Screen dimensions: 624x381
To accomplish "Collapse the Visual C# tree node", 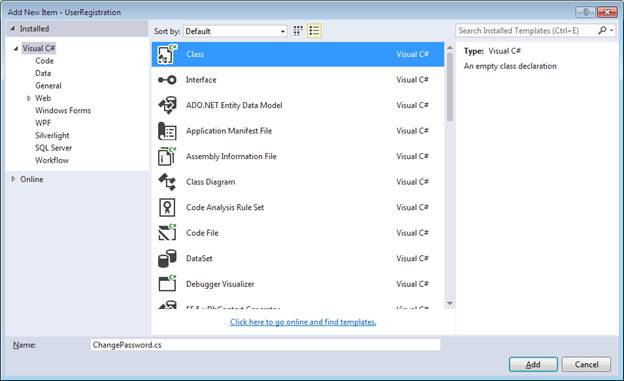I will pyautogui.click(x=16, y=49).
